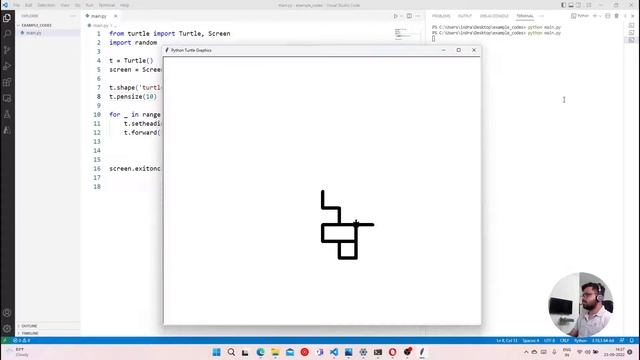The image size is (640, 360).
Task: Open new terminal launch profile dropdown
Action: point(600,16)
